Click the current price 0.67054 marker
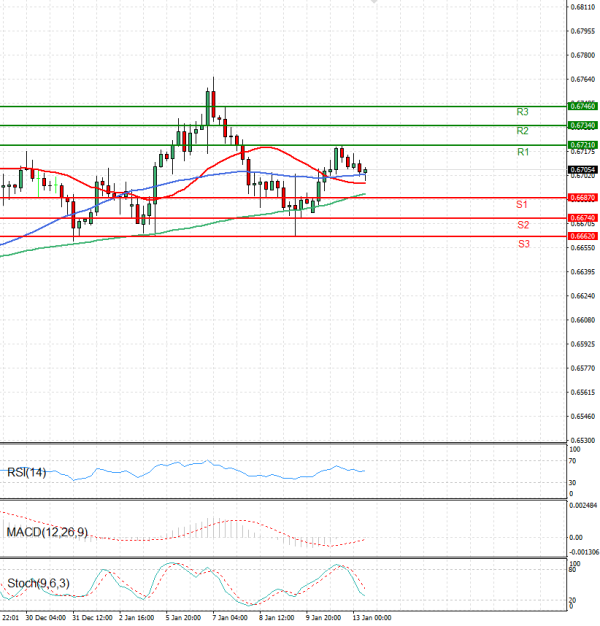The width and height of the screenshot is (600, 626). point(582,170)
